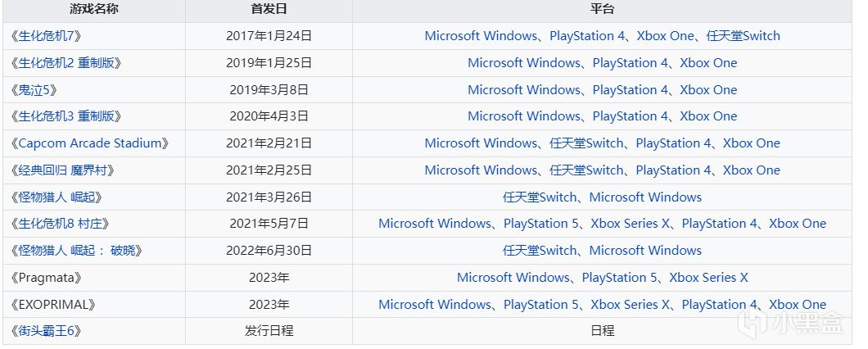Click 任天堂Switch in the Capcom Arcade Stadium row
This screenshot has width=868, height=349.
pos(586,143)
